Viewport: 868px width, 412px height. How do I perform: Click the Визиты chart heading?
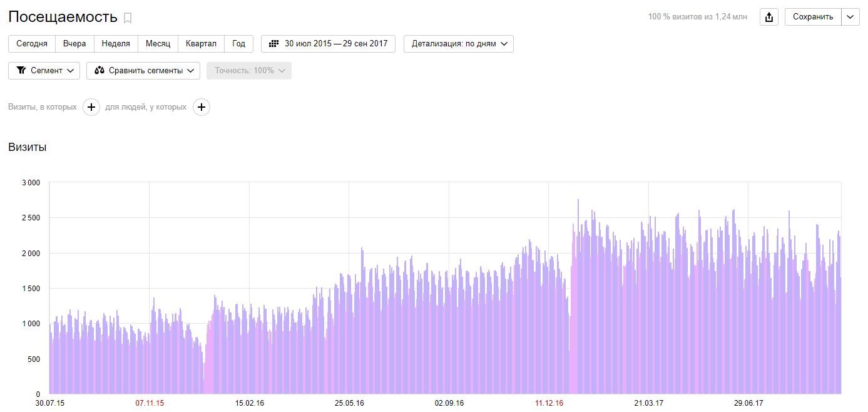[27, 147]
